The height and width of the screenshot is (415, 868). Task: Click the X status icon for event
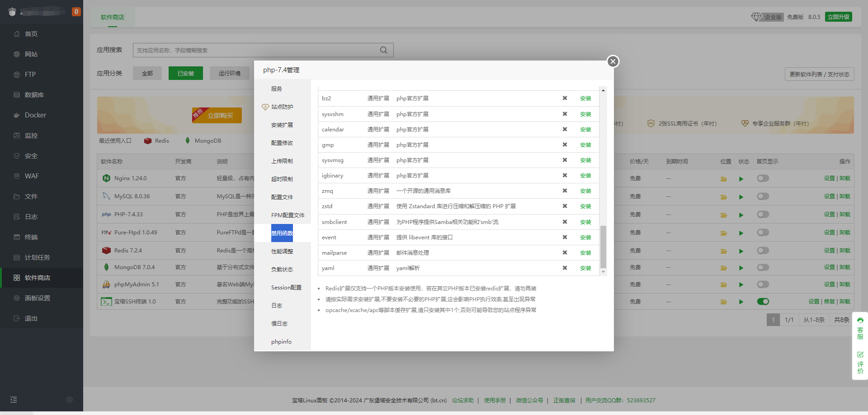pyautogui.click(x=565, y=237)
